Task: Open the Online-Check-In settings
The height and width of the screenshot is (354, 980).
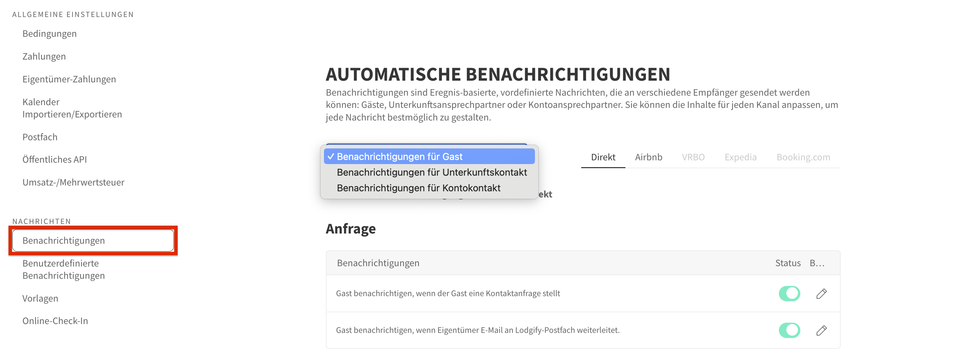Action: [55, 321]
